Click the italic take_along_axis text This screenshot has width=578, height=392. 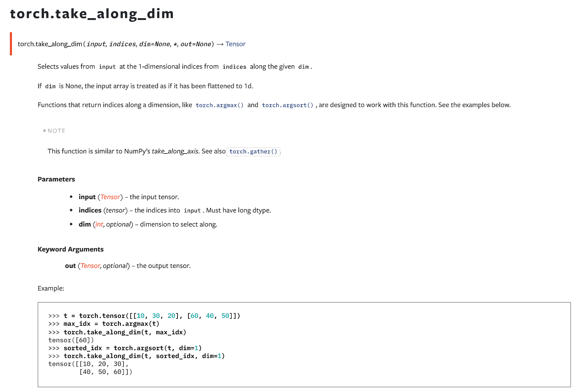pos(175,151)
